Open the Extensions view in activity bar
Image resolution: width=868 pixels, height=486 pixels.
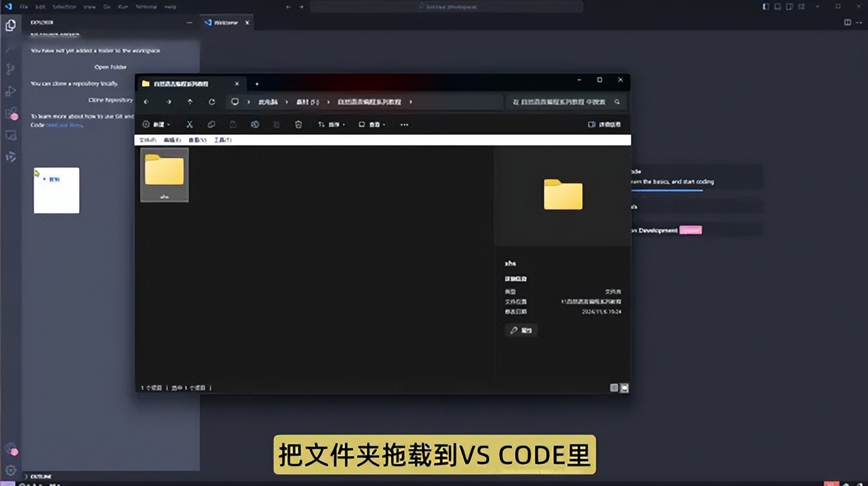(11, 114)
